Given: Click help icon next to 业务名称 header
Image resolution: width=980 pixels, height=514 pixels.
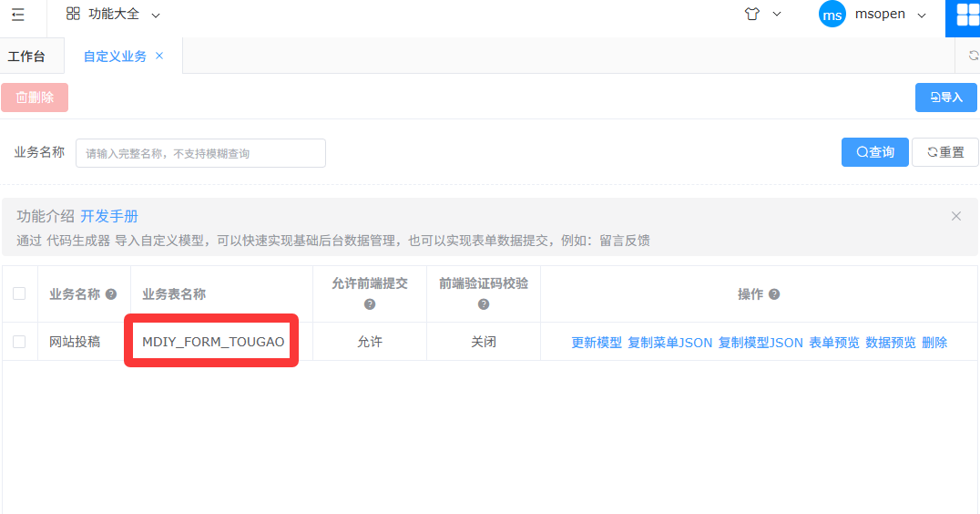Looking at the screenshot, I should click(111, 294).
